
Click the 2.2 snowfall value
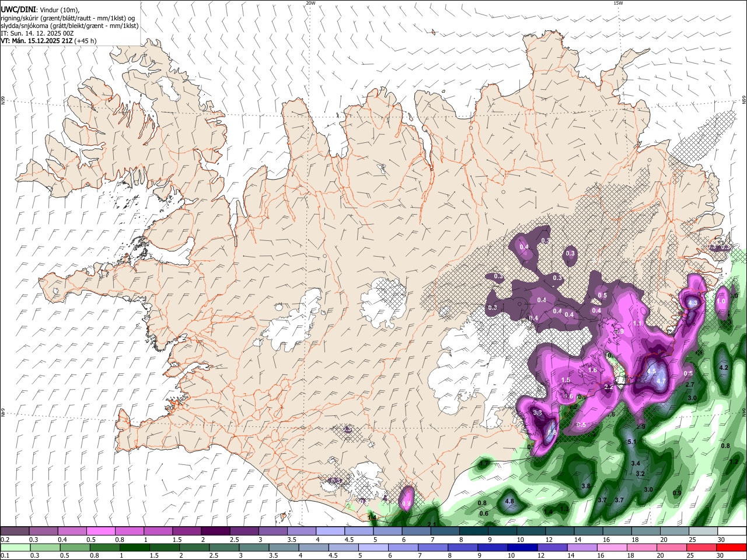pos(609,387)
